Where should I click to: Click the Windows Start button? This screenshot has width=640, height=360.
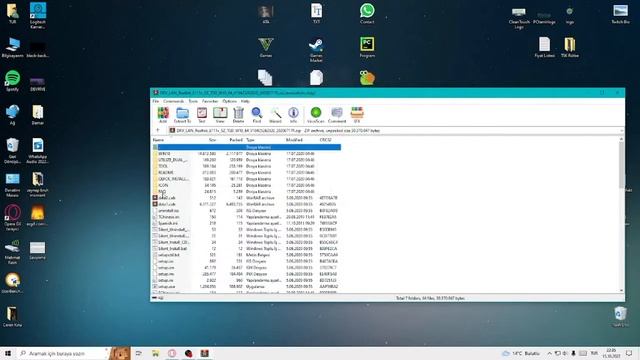pyautogui.click(x=8, y=353)
